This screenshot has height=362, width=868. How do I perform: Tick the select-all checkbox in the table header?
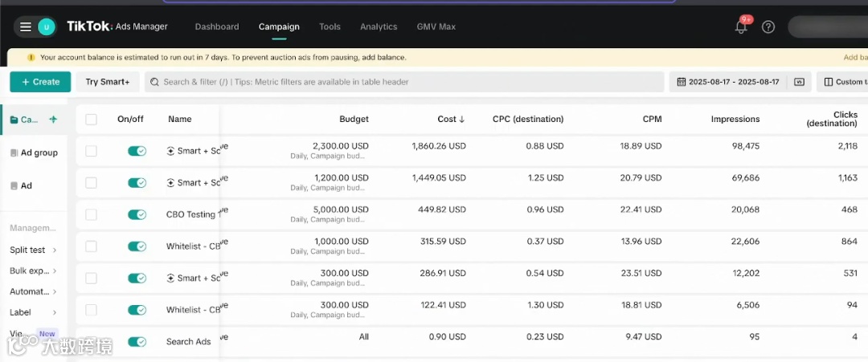(x=91, y=120)
